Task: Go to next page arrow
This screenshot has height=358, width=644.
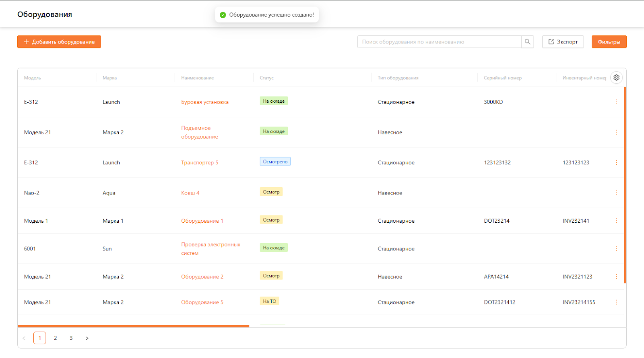Action: coord(87,338)
